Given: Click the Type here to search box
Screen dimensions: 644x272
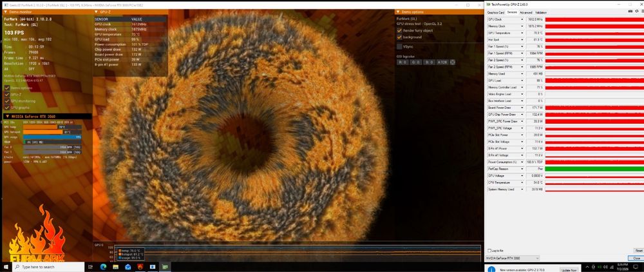Looking at the screenshot, I should point(48,267).
